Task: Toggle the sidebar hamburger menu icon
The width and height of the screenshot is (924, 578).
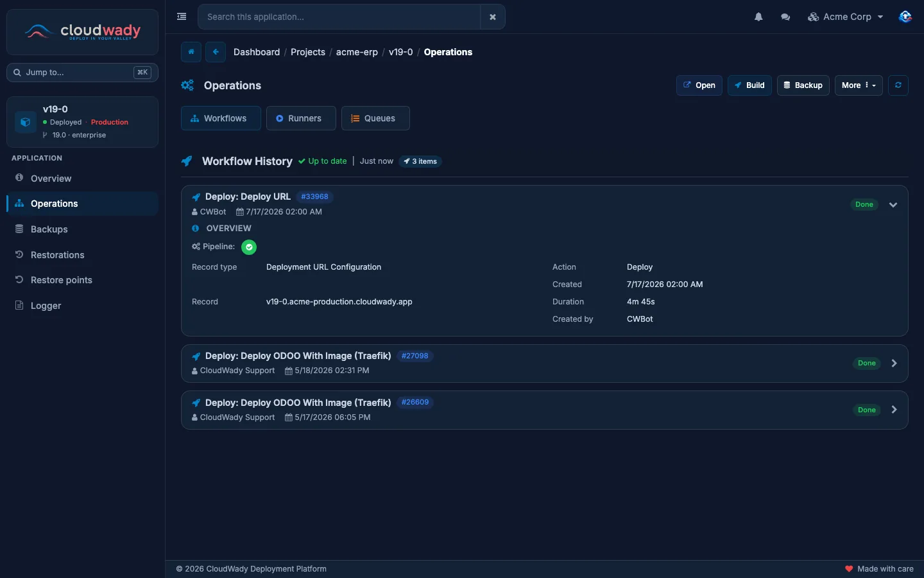Action: coord(182,17)
